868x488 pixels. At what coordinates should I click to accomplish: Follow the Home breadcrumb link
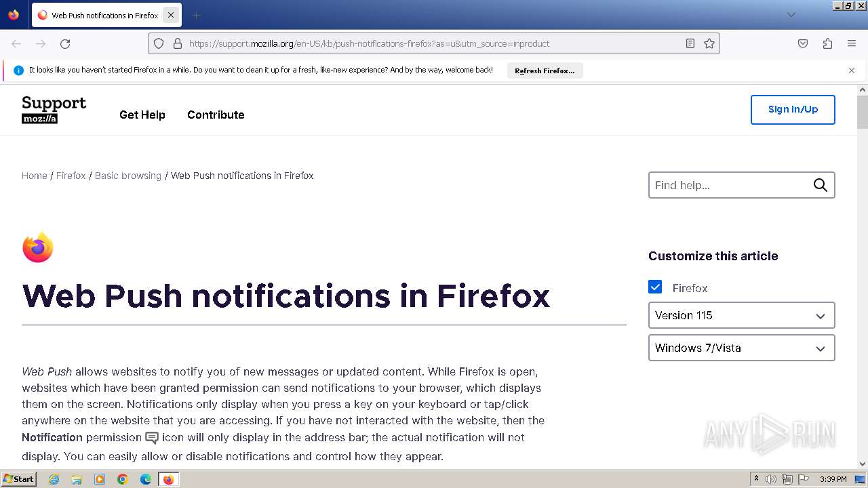click(35, 176)
